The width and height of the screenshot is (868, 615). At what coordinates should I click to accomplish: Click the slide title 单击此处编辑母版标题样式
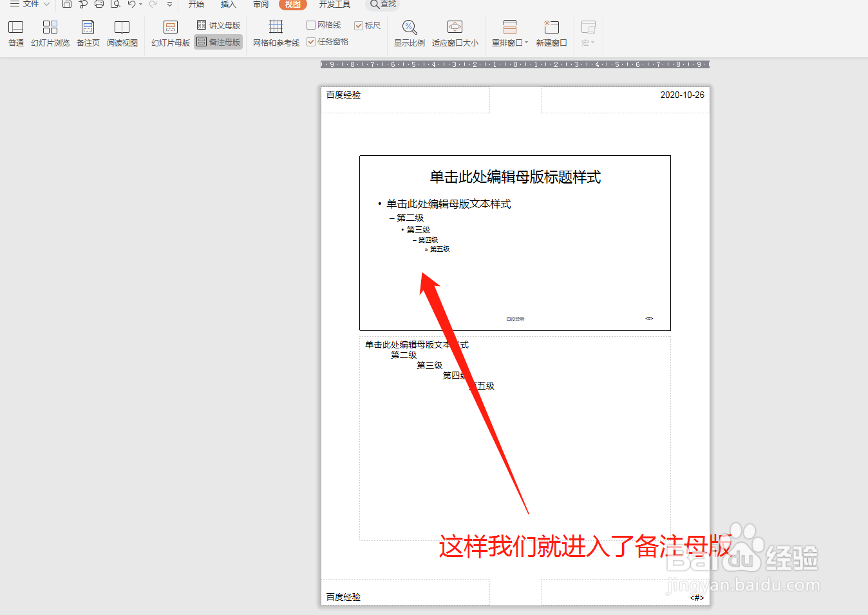[515, 177]
